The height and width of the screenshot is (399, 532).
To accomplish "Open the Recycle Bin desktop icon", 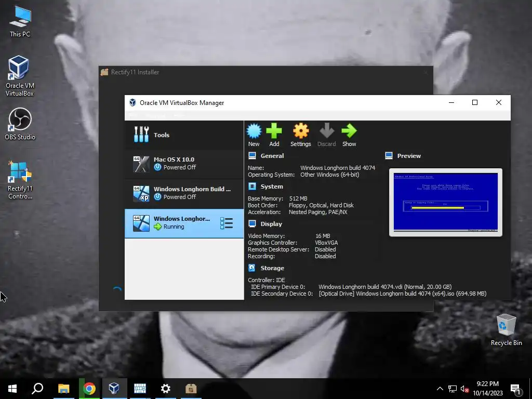I will [x=506, y=330].
